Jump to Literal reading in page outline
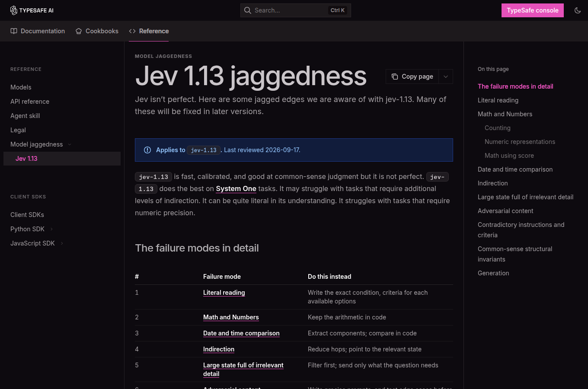 pos(498,100)
